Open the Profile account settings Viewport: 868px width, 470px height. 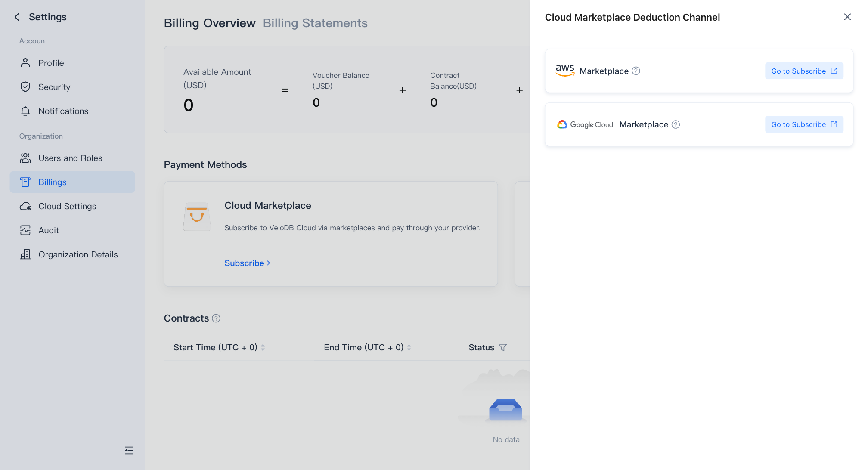click(25, 63)
